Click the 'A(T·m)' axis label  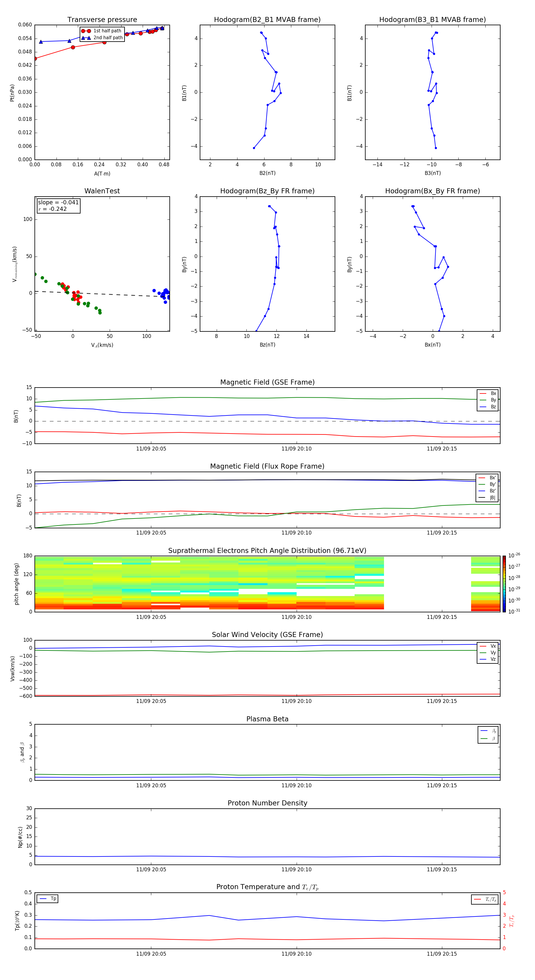point(102,173)
